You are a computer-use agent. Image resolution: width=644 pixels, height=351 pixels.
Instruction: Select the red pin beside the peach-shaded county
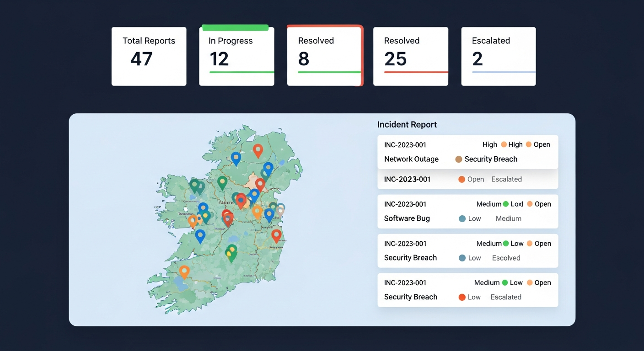pyautogui.click(x=260, y=184)
